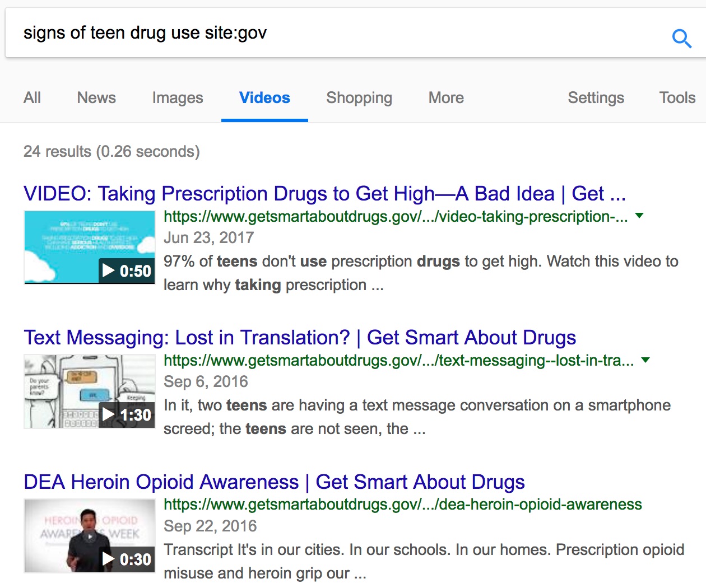Image resolution: width=706 pixels, height=588 pixels.
Task: Switch to the Shopping tab
Action: tap(359, 98)
